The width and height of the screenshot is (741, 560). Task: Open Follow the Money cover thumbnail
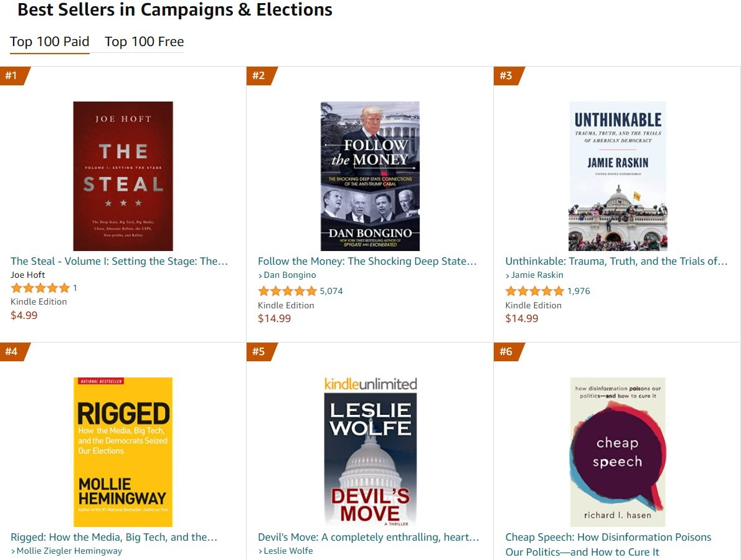click(x=370, y=176)
